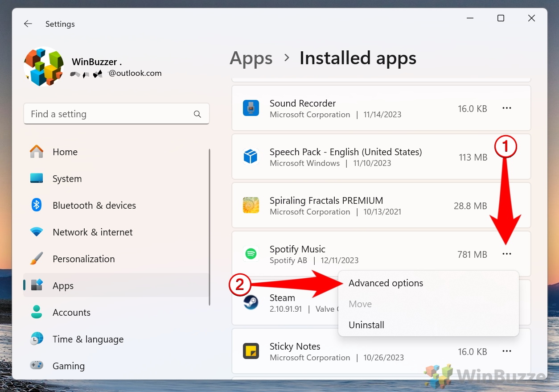559x392 pixels.
Task: Click the Apps breadcrumb link
Action: (251, 58)
